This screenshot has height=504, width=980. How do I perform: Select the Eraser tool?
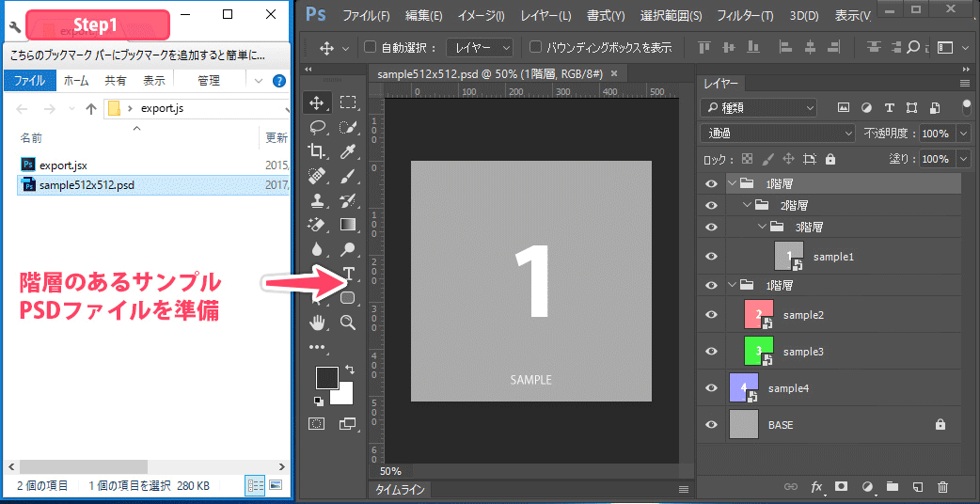pyautogui.click(x=317, y=224)
